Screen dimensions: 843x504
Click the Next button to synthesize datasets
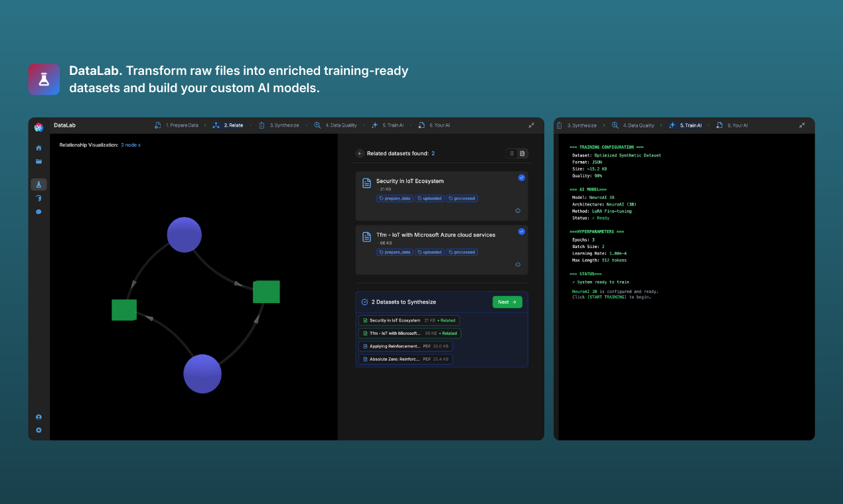click(x=507, y=302)
